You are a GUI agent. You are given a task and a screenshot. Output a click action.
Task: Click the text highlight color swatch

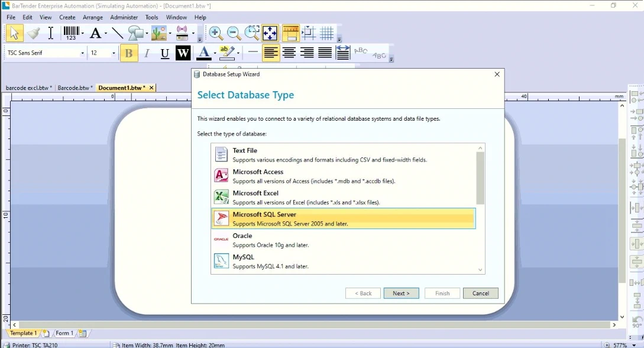pyautogui.click(x=226, y=53)
